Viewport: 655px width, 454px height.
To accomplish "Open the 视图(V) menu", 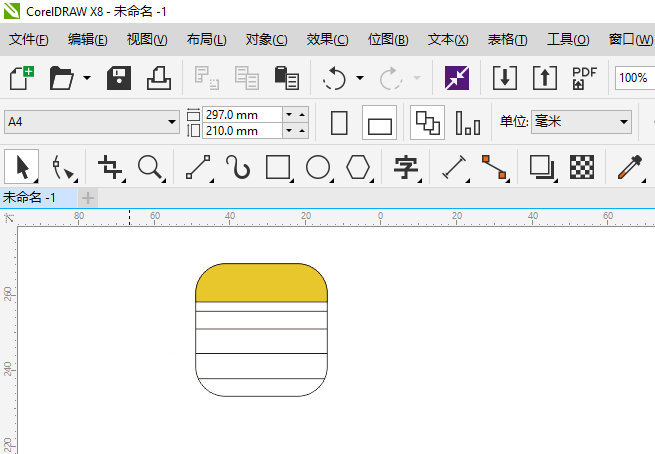I will click(x=147, y=40).
